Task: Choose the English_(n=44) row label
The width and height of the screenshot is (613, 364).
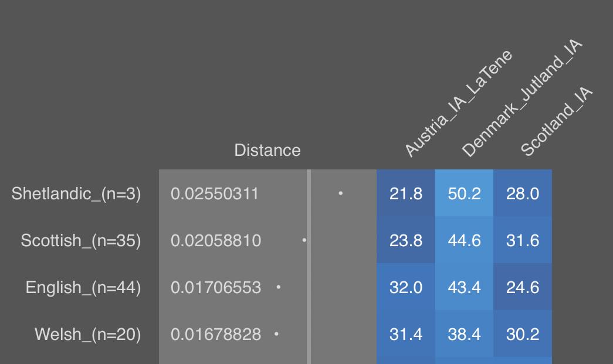Action: 83,287
